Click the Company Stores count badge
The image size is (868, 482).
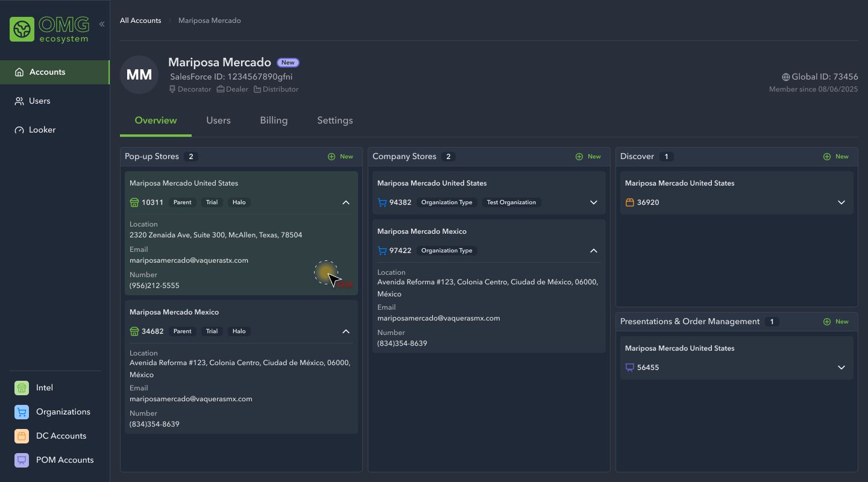point(447,157)
